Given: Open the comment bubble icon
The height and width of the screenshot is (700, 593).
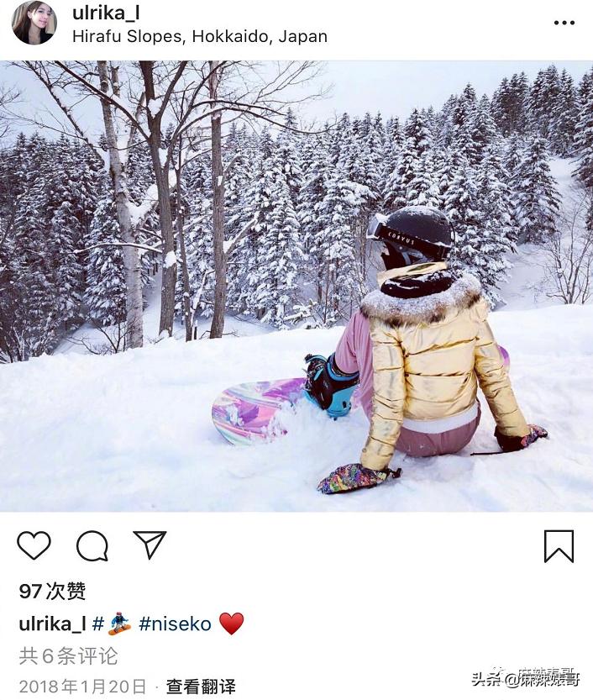Looking at the screenshot, I should click(92, 545).
